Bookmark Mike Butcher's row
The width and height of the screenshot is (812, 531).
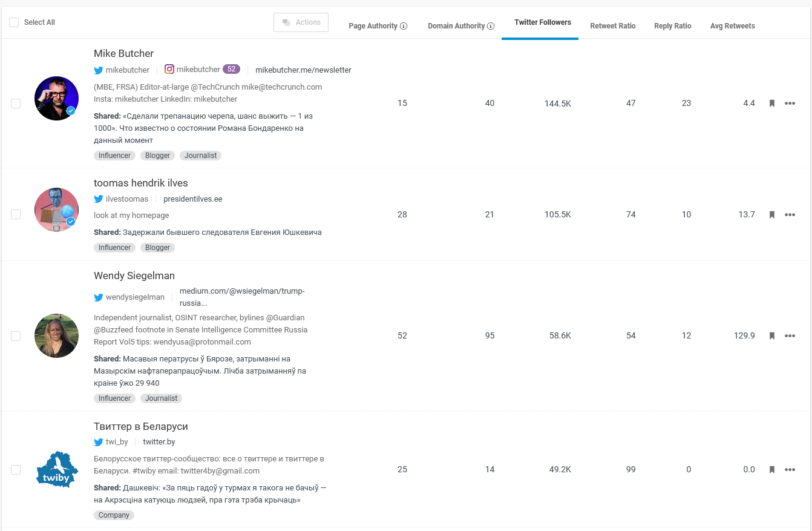[x=771, y=104]
